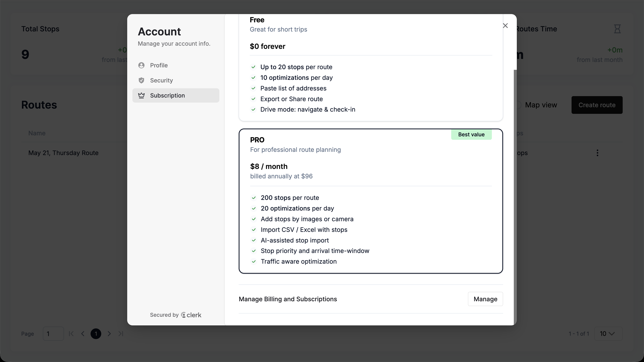Click '20 optimizations per day' feature
The width and height of the screenshot is (644, 362).
click(297, 209)
